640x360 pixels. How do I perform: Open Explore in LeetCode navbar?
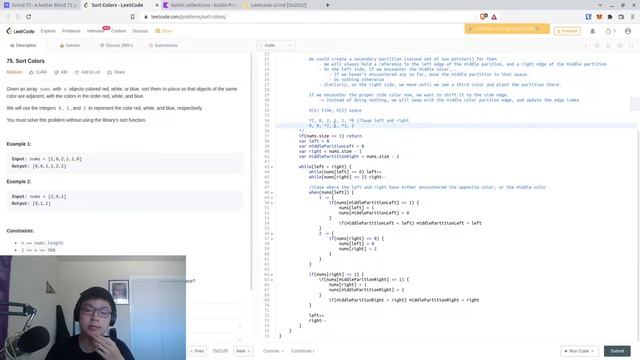pos(48,31)
